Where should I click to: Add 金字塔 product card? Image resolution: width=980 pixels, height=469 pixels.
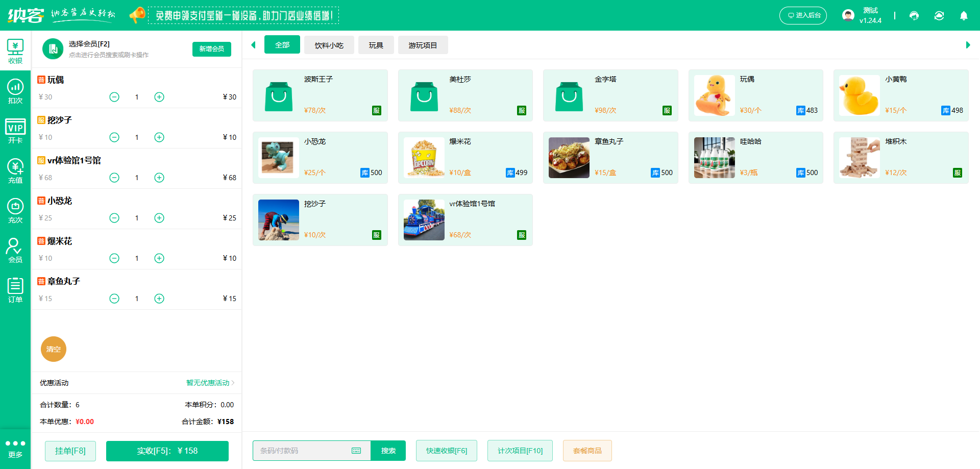coord(610,95)
